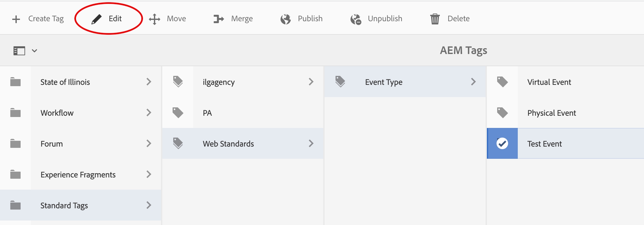Select the ilgagency tag text
Image resolution: width=644 pixels, height=225 pixels.
pos(219,83)
